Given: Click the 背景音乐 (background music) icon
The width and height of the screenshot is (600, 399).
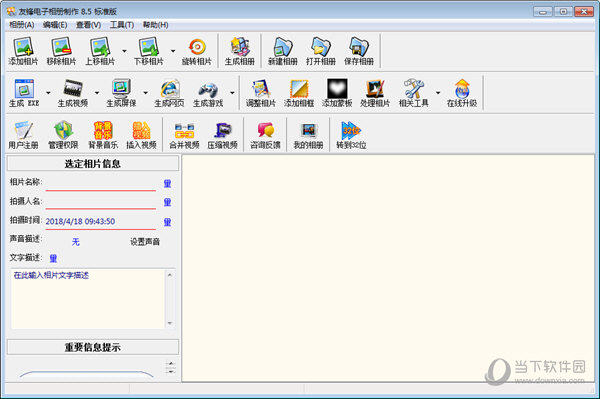Looking at the screenshot, I should pos(103,135).
